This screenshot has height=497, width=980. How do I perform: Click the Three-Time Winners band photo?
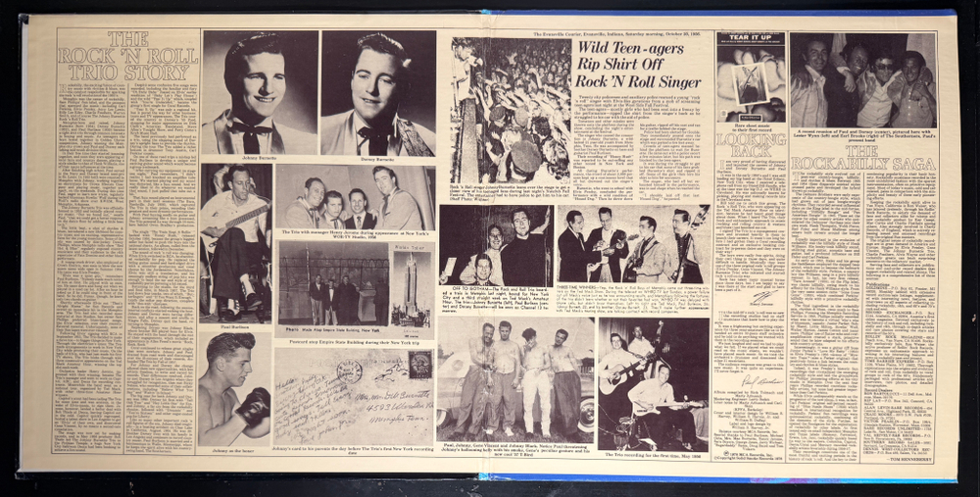click(633, 245)
